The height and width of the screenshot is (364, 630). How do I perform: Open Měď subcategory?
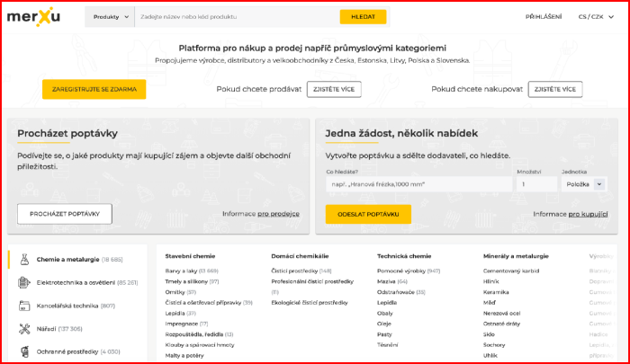490,303
